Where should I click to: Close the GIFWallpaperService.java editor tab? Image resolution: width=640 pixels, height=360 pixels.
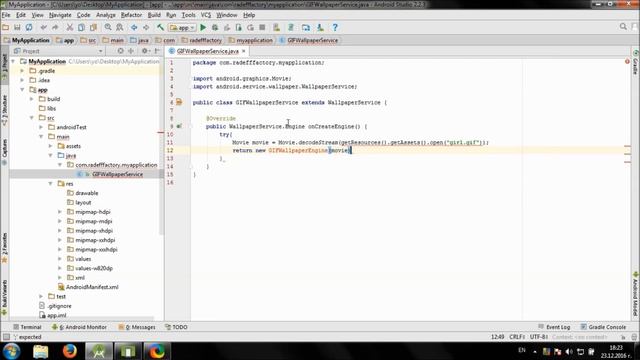(x=244, y=51)
